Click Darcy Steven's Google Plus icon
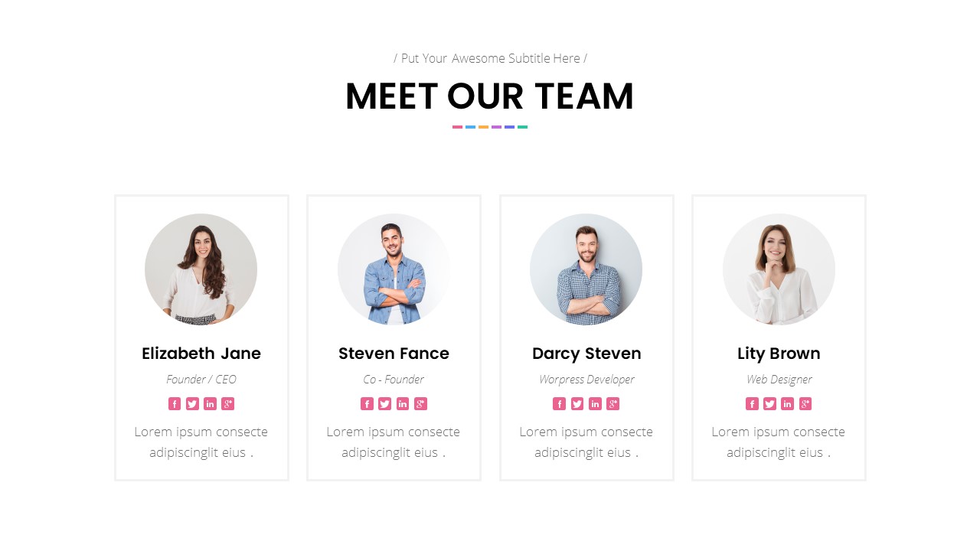980x551 pixels. (612, 404)
